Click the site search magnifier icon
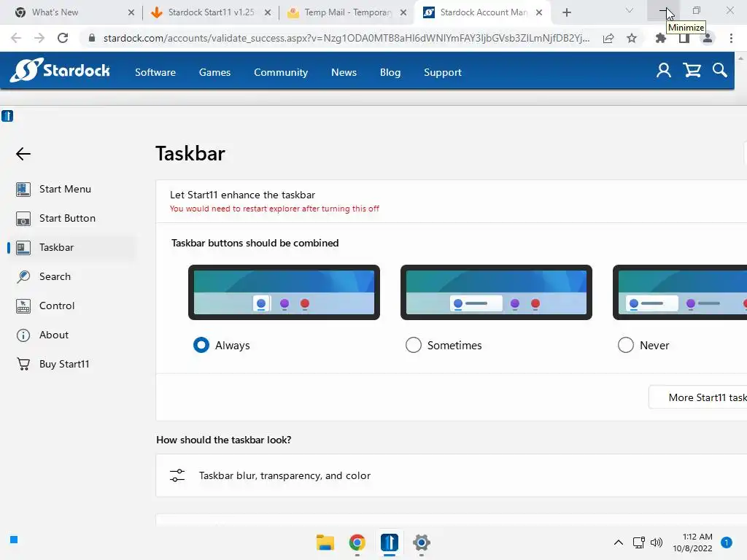The width and height of the screenshot is (747, 560). point(720,71)
